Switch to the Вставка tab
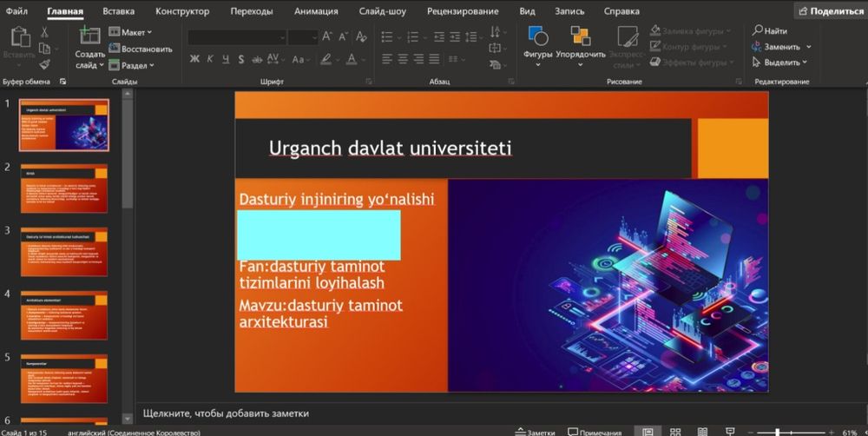The width and height of the screenshot is (868, 436). (118, 11)
